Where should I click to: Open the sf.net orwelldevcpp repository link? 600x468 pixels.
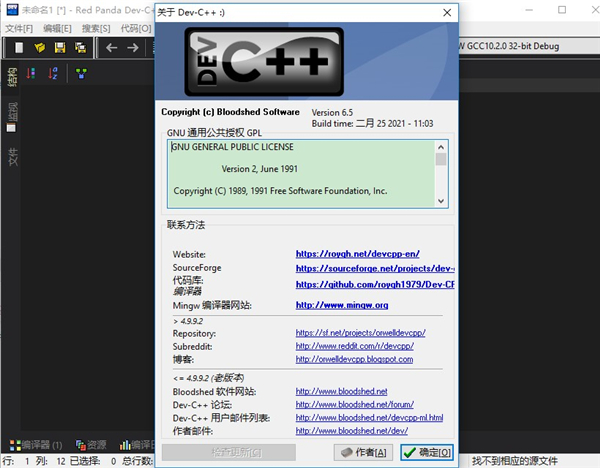[360, 333]
